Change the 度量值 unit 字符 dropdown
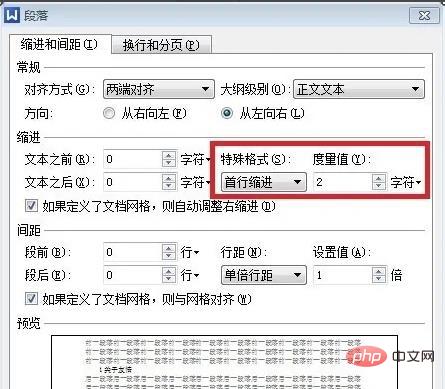Screen dimensions: 445x389 406,182
